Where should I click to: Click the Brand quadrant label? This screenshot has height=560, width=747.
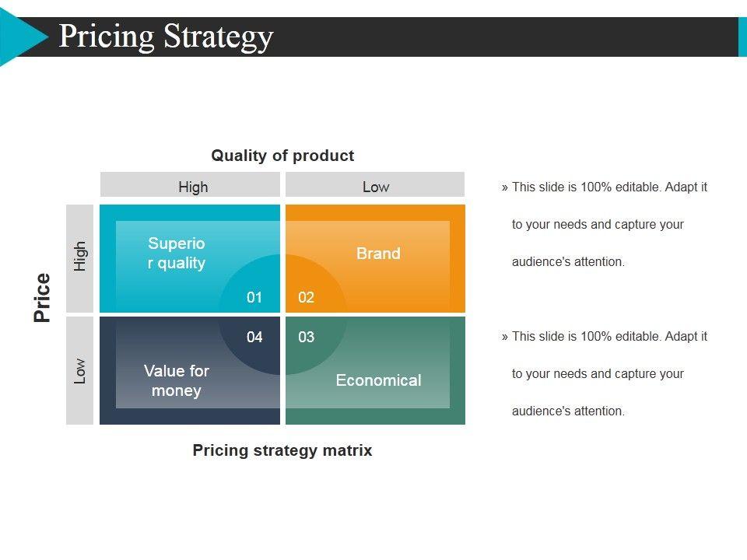tap(378, 254)
